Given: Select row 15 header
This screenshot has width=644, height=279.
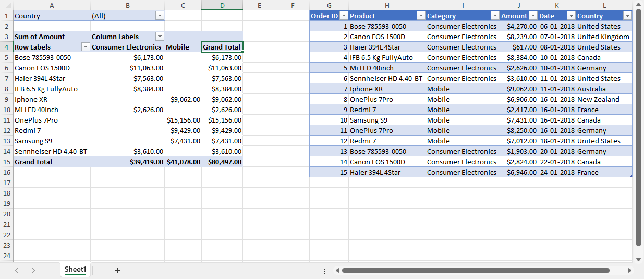Looking at the screenshot, I should click(6, 162).
